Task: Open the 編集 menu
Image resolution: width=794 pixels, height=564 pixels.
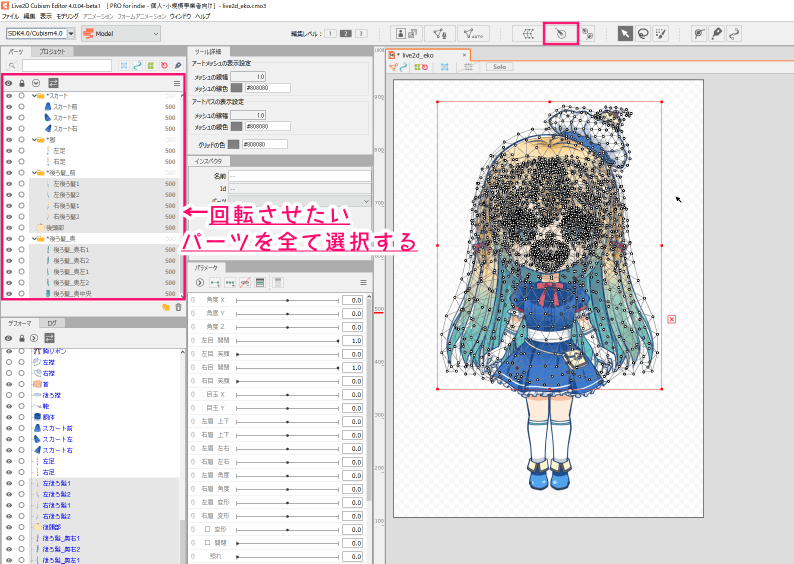Action: coord(29,16)
